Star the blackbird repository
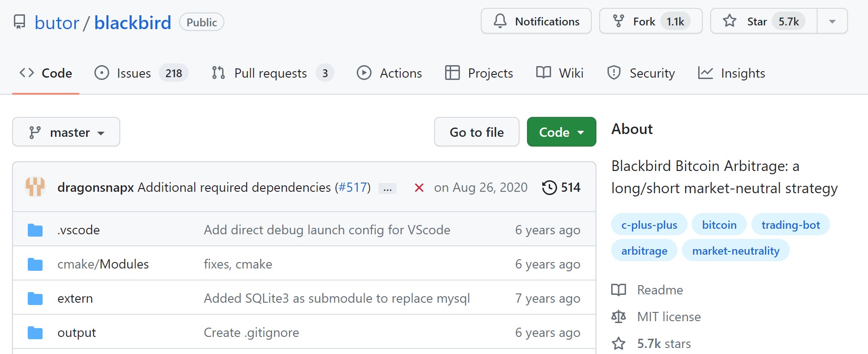 (x=763, y=21)
